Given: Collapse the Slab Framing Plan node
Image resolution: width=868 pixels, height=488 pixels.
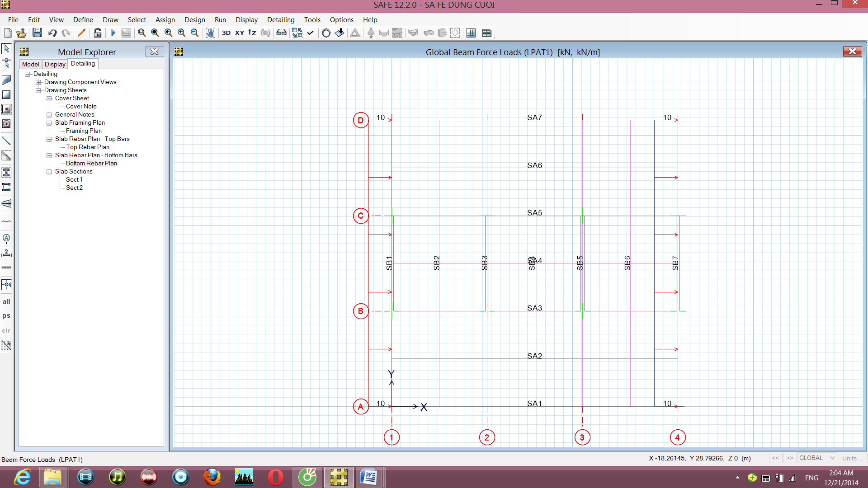Looking at the screenshot, I should tap(49, 123).
